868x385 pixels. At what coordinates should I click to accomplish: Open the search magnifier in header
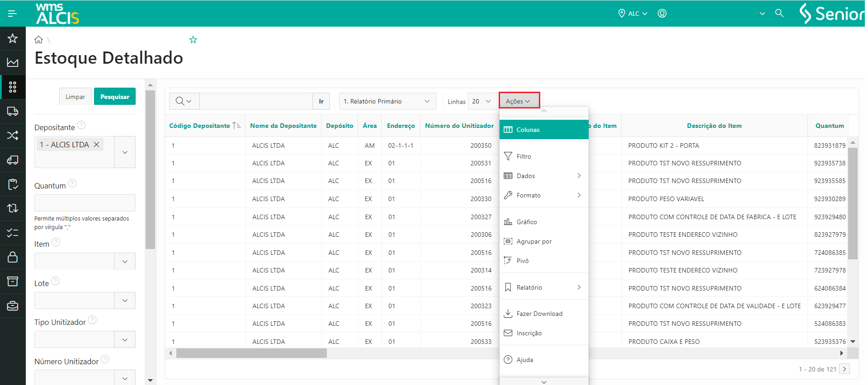(779, 14)
